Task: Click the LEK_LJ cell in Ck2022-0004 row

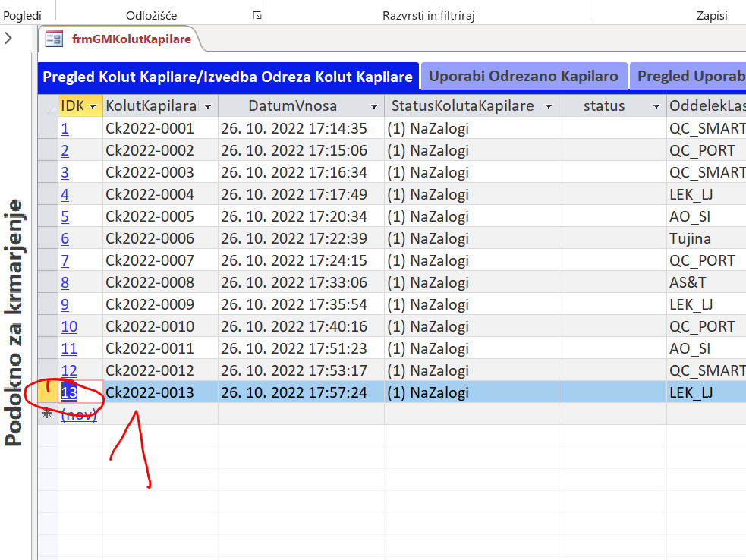Action: (x=707, y=194)
